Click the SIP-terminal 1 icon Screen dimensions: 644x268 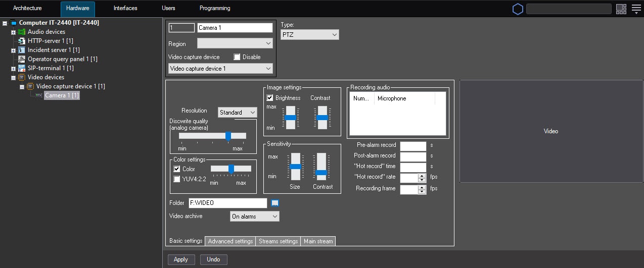(22, 68)
